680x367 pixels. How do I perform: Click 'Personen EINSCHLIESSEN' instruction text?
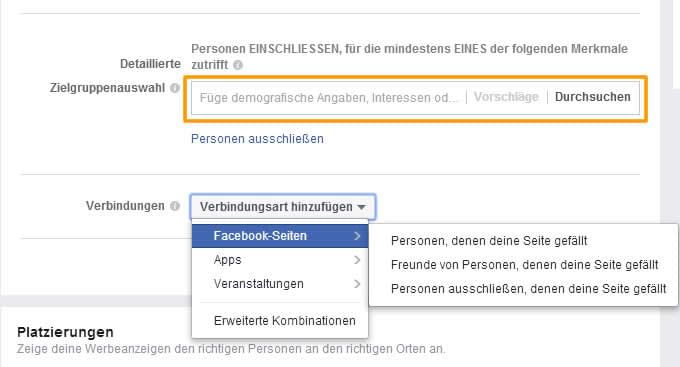click(x=409, y=56)
